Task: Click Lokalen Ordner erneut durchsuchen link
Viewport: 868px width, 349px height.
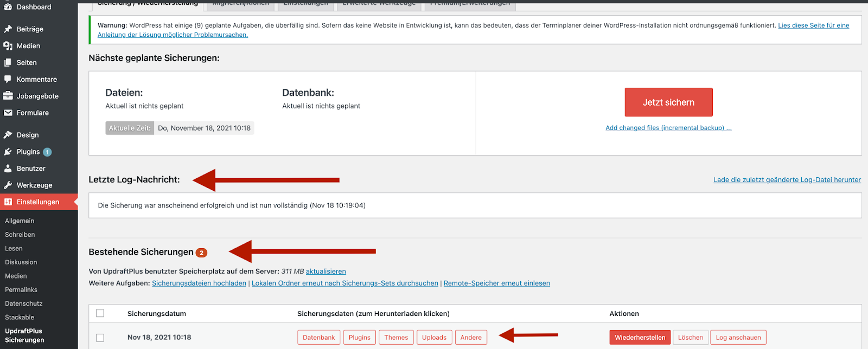Action: tap(345, 283)
